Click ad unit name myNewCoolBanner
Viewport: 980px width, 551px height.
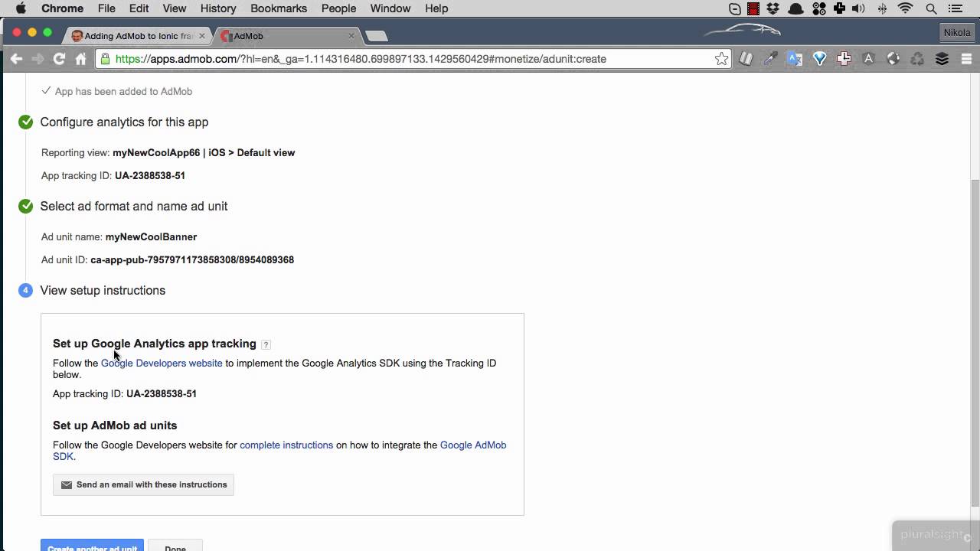[151, 237]
